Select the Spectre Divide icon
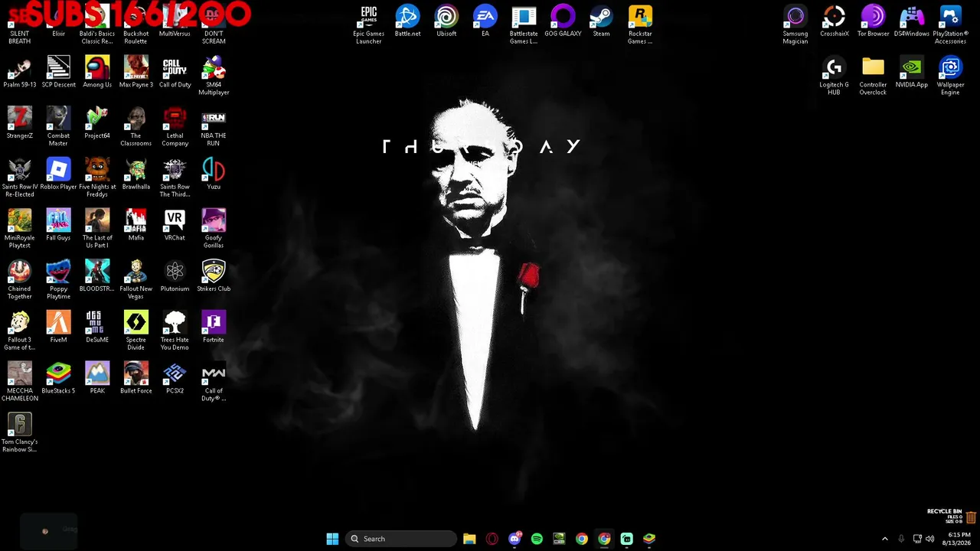Image resolution: width=980 pixels, height=551 pixels. coord(136,331)
